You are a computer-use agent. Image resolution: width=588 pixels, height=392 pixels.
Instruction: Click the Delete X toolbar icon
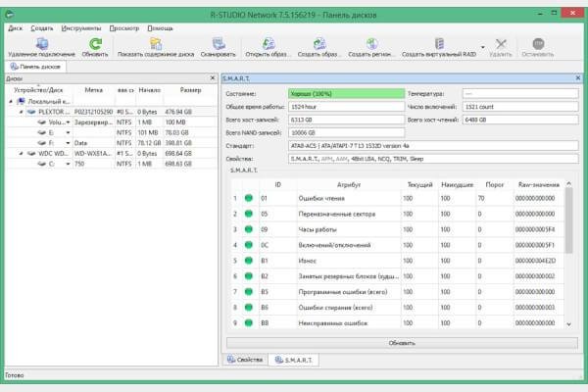click(501, 44)
